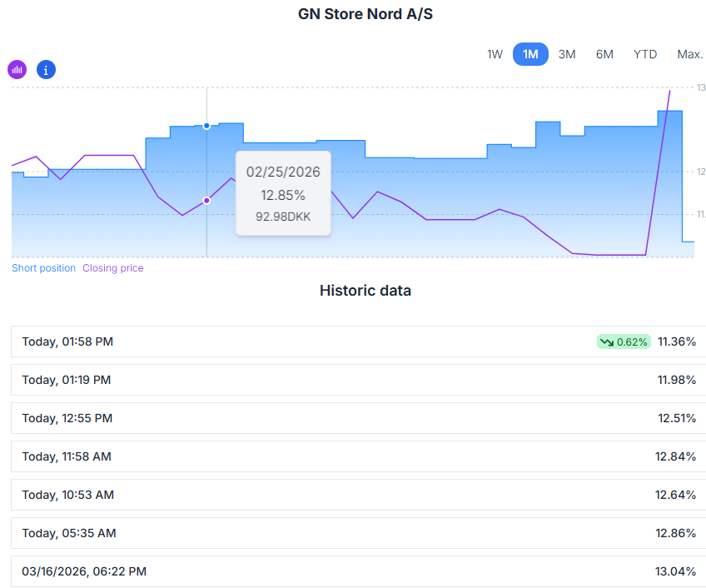
Task: Select the 1M time range
Action: tap(530, 54)
